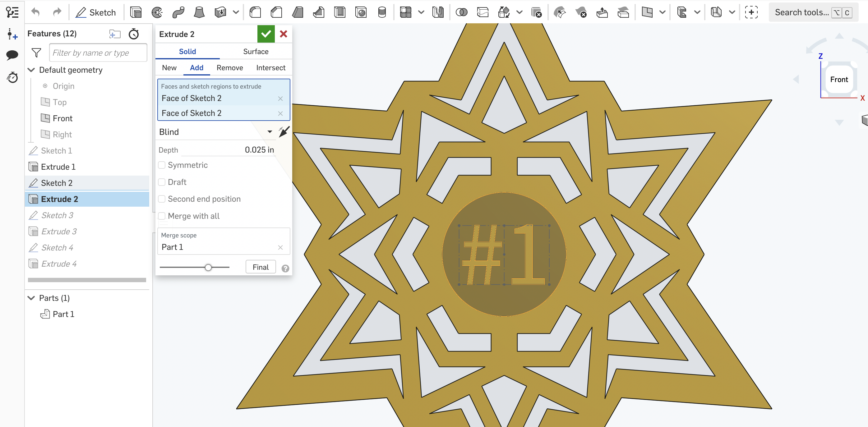
Task: Select the Modify fillet tool icon
Action: tap(560, 12)
